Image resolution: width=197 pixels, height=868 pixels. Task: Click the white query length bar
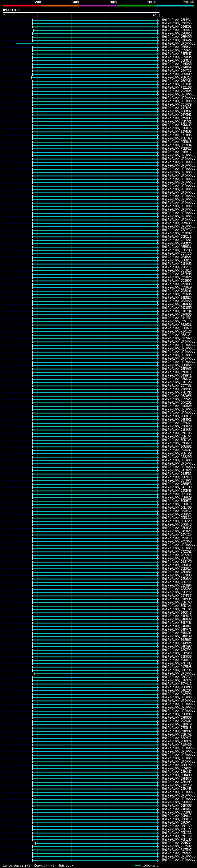81,12
